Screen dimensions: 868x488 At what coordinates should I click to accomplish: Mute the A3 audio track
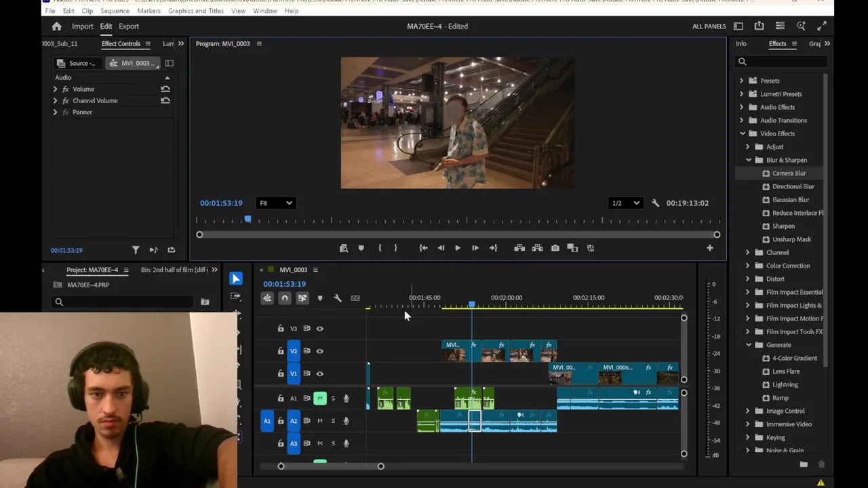click(320, 443)
